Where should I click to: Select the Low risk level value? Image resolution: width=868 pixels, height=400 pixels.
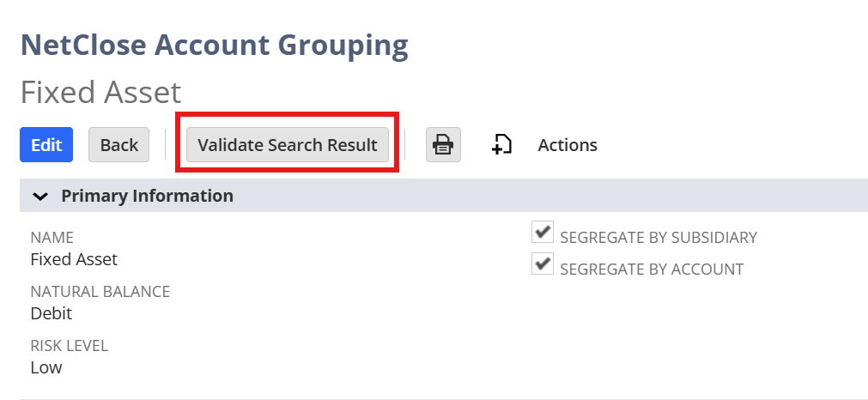pos(46,367)
